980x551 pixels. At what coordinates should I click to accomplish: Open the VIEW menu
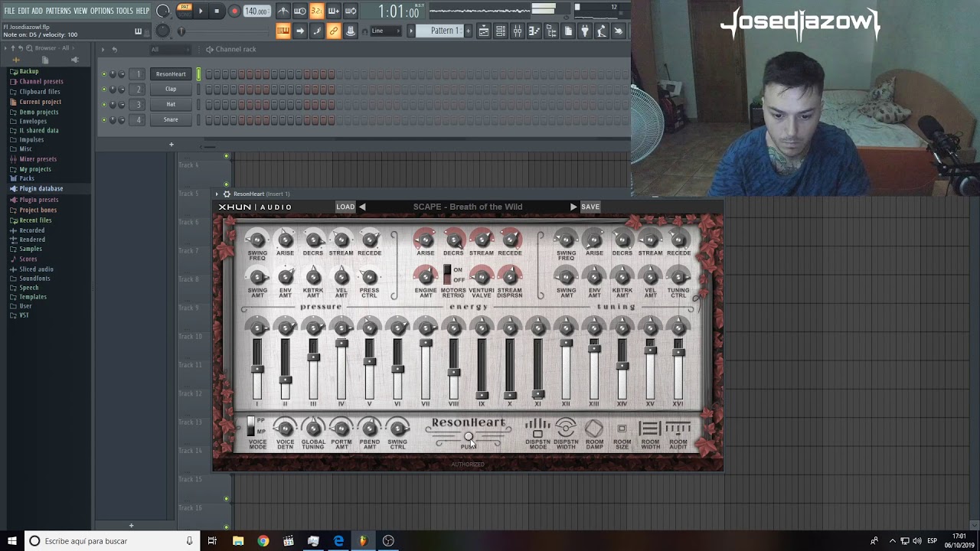tap(80, 11)
